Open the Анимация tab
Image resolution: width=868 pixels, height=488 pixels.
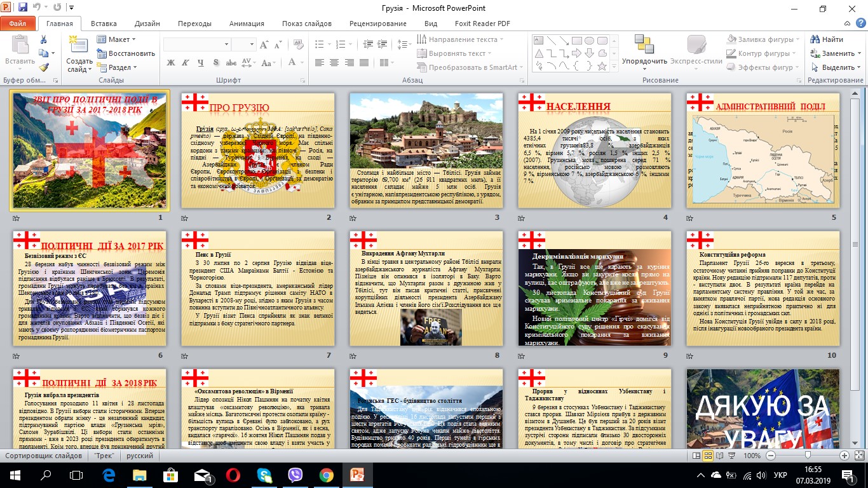(247, 24)
